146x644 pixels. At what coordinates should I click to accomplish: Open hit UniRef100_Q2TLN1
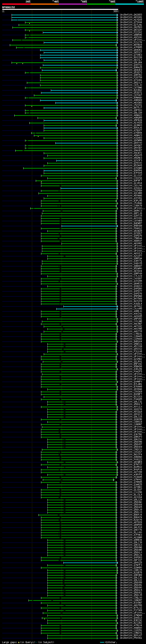[x=131, y=25]
